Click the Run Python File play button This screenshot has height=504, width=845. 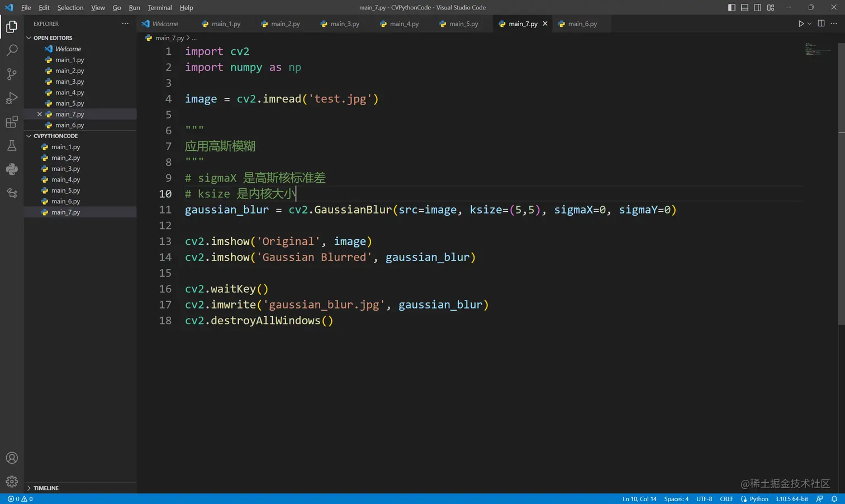(x=801, y=23)
